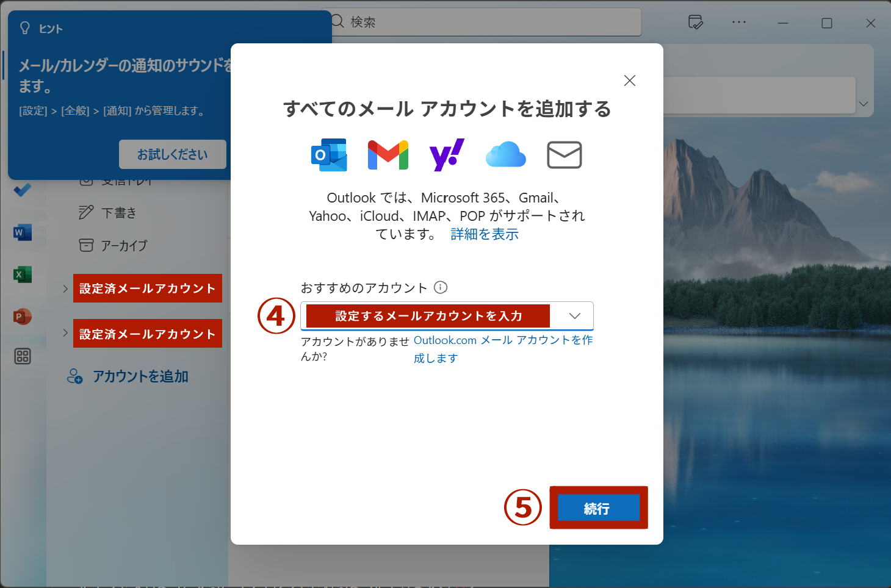Open the ellipsis more options menu

pos(739,22)
